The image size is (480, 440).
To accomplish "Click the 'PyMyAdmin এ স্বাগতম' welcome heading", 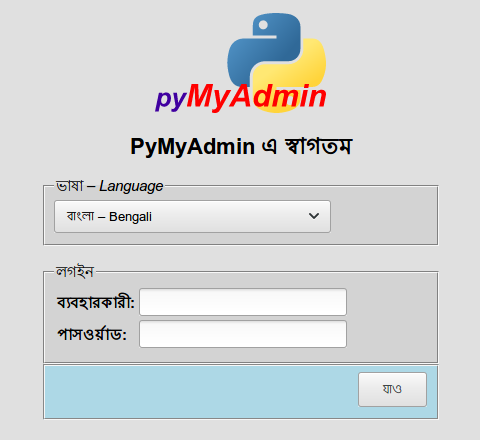I will pos(241,146).
